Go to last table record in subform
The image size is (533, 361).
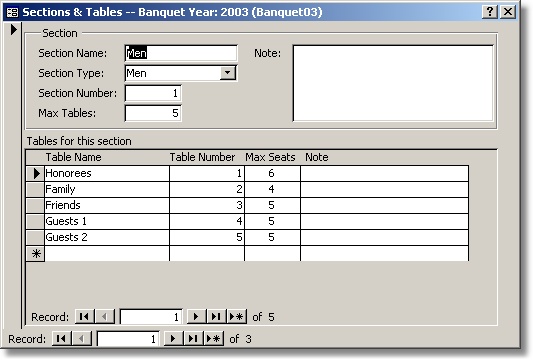click(216, 316)
